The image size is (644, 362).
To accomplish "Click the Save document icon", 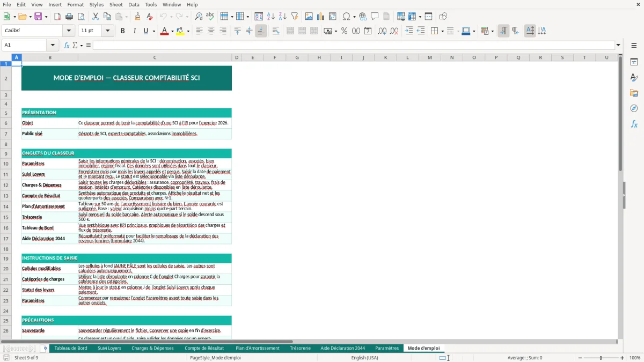I will [38, 17].
